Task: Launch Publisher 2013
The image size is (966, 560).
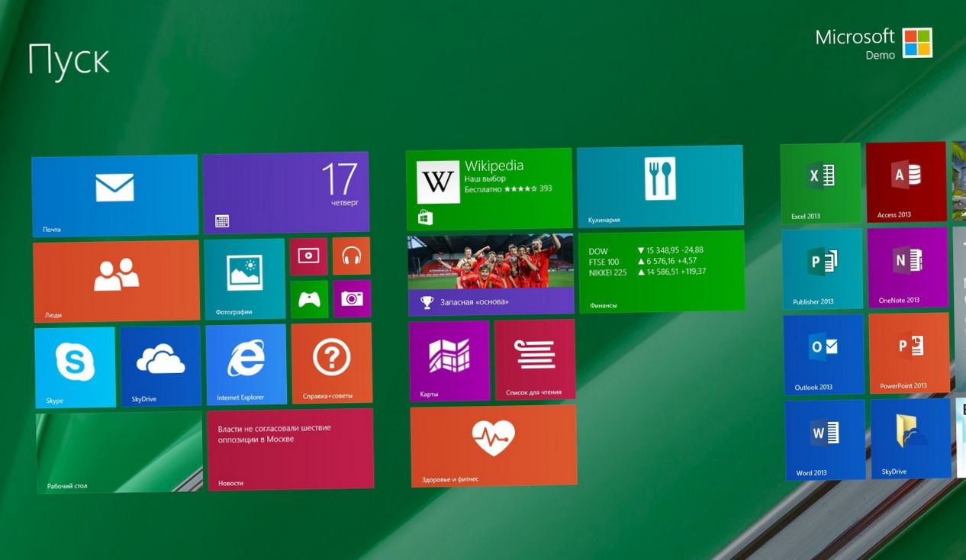Action: 822,269
